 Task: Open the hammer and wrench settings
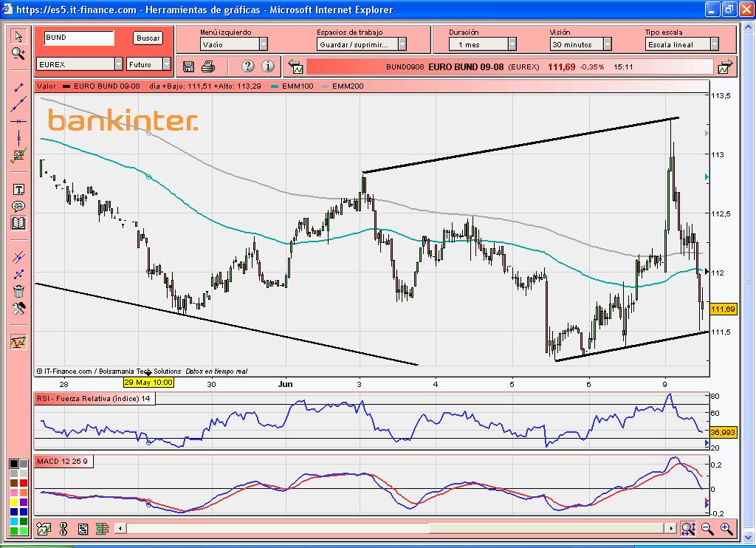click(18, 308)
